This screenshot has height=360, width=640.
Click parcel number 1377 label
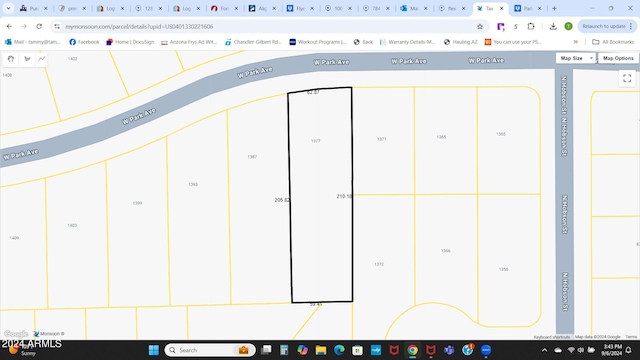(x=316, y=141)
